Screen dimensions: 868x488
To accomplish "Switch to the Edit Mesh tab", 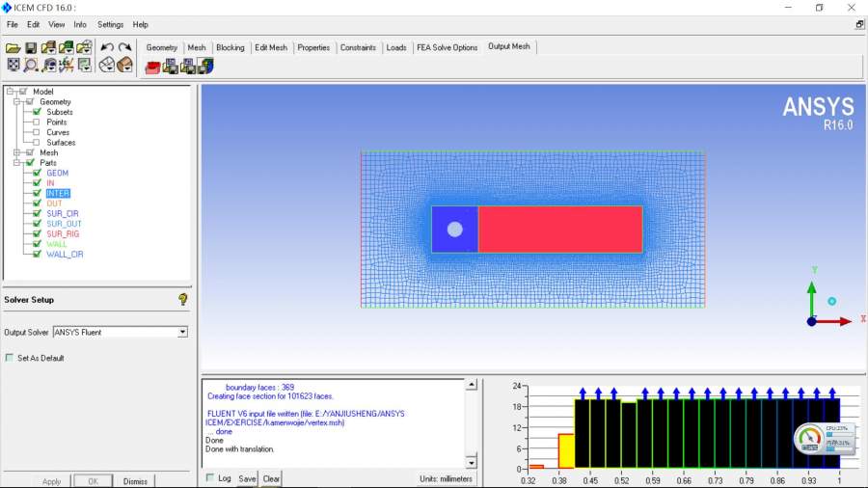I will [x=271, y=47].
